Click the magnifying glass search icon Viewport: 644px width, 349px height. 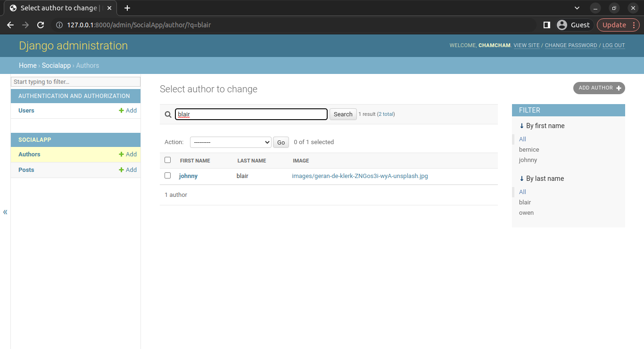[x=168, y=114]
